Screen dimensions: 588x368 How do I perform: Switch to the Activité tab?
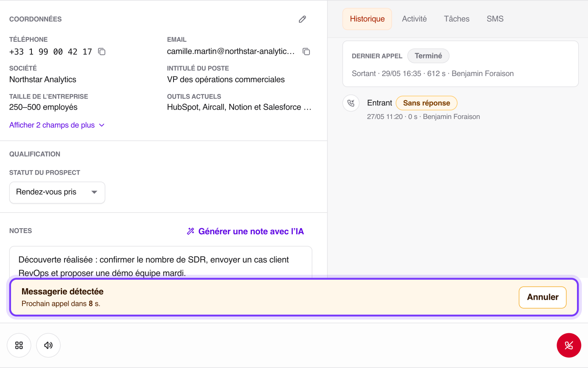pyautogui.click(x=414, y=19)
